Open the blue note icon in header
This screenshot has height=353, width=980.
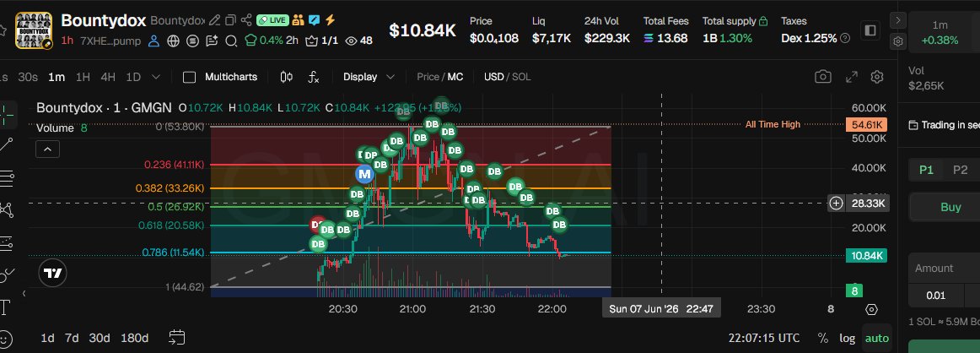click(315, 20)
